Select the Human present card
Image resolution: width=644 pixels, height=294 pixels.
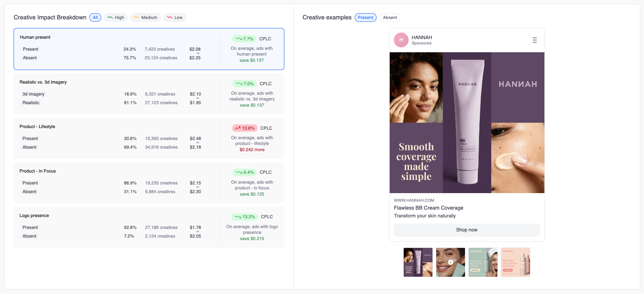[149, 49]
